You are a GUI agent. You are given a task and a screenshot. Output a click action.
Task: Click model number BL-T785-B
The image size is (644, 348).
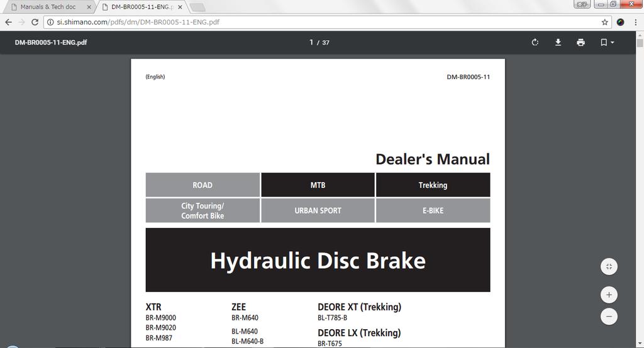(332, 318)
